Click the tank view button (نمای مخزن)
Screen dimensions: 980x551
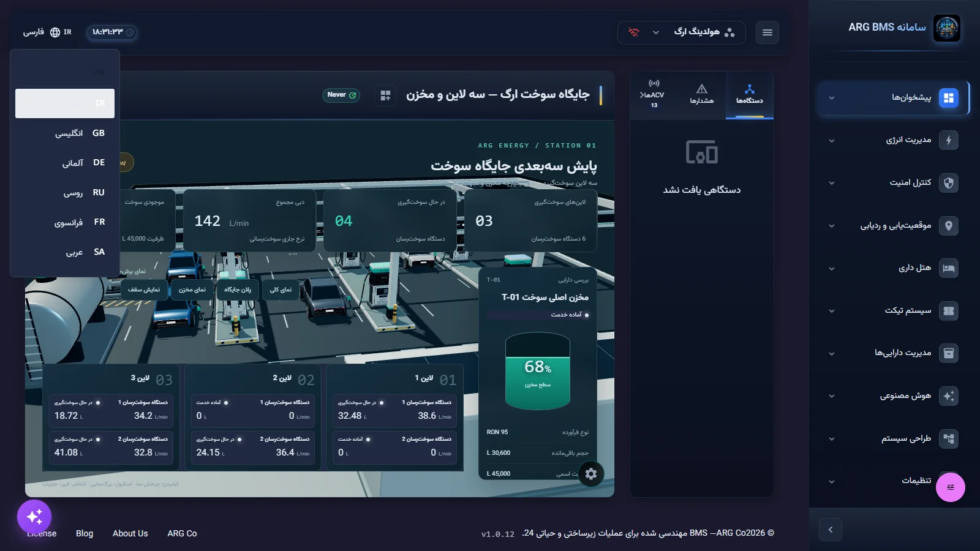(x=192, y=290)
